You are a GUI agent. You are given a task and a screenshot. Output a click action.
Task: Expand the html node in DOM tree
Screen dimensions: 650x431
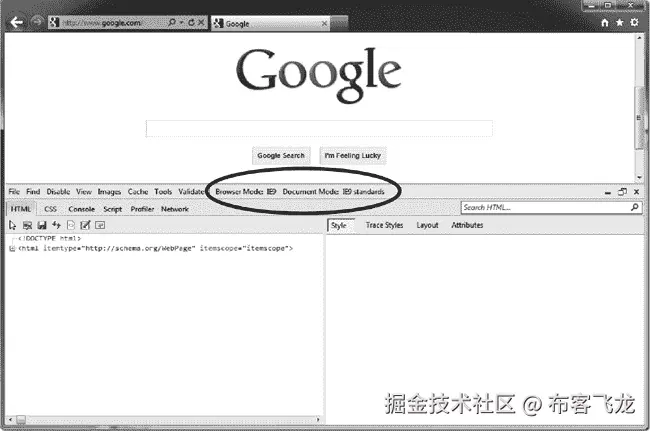click(12, 249)
